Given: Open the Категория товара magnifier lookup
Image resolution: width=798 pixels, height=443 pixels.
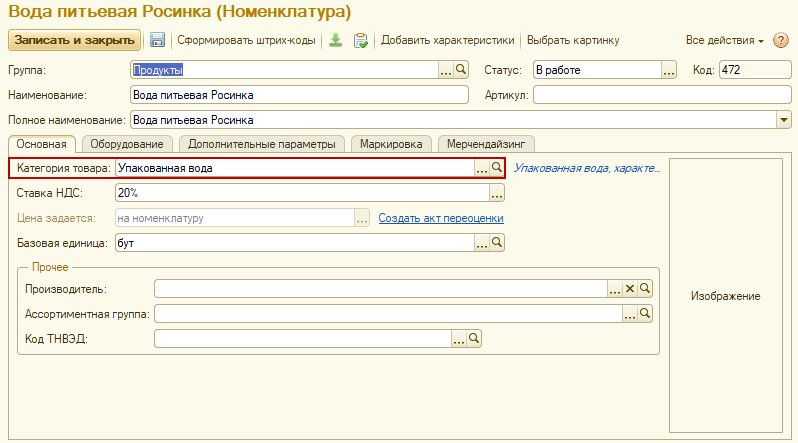Looking at the screenshot, I should (497, 168).
